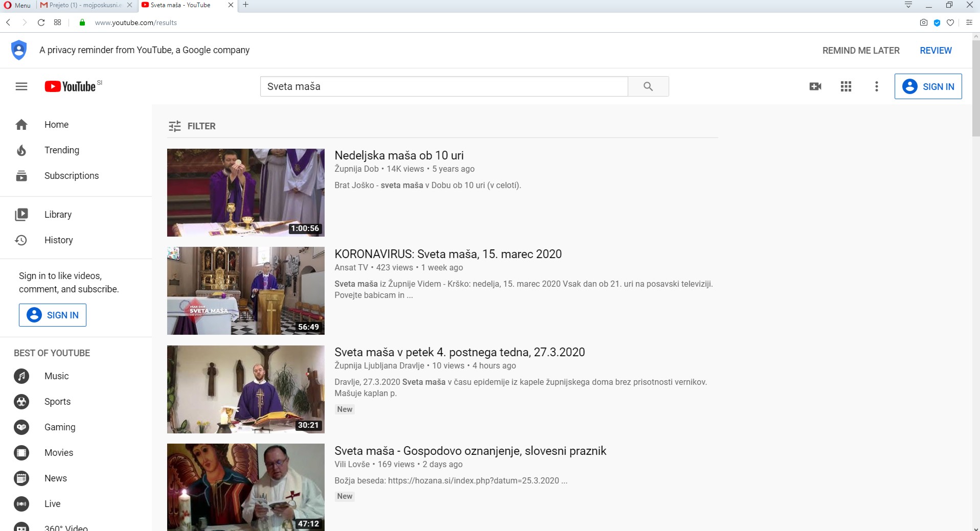980x531 pixels.
Task: Open Library from the sidebar
Action: 57,215
